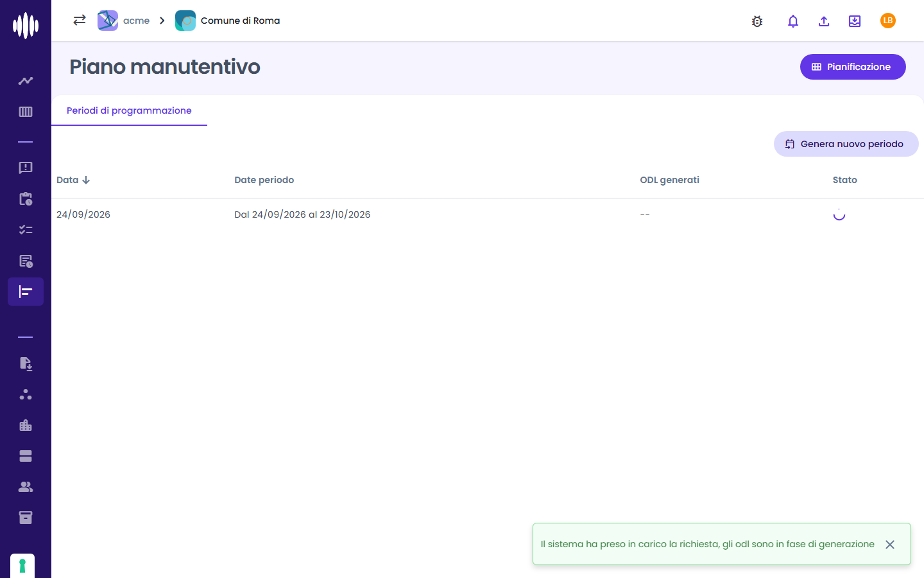Screen dimensions: 924x578
Task: Open the LB user avatar menu
Action: 888,21
